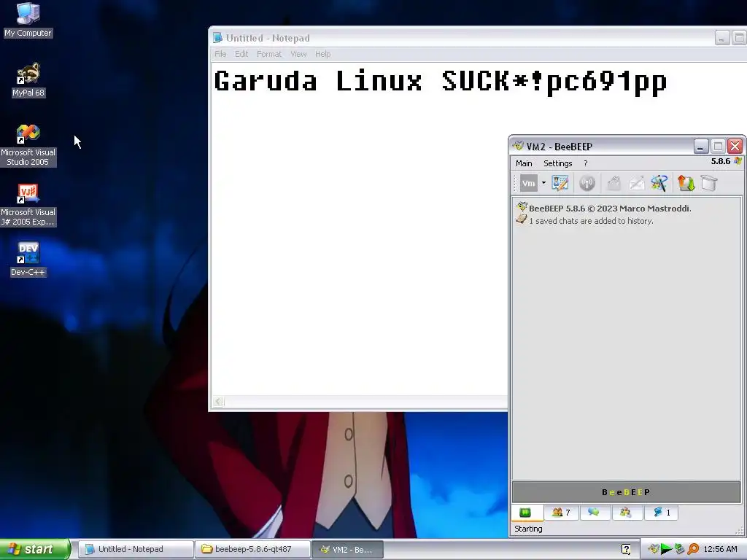Click the 12:56 AM system clock
Screen dimensions: 747x560
tap(720, 549)
